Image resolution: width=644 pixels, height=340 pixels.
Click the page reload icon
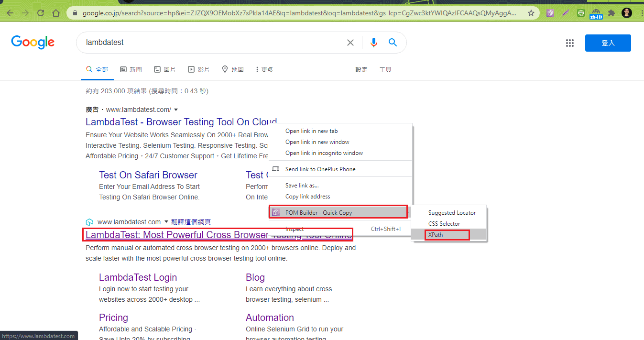41,12
